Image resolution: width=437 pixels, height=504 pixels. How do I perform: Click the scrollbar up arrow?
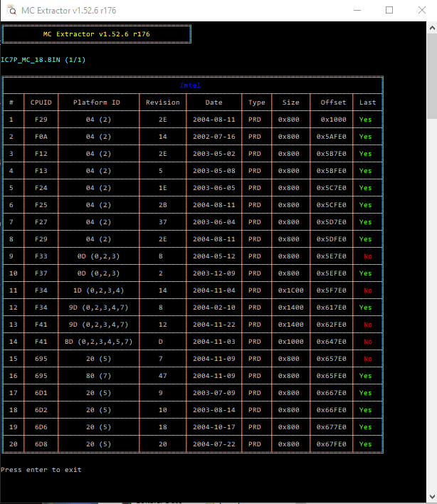click(432, 28)
